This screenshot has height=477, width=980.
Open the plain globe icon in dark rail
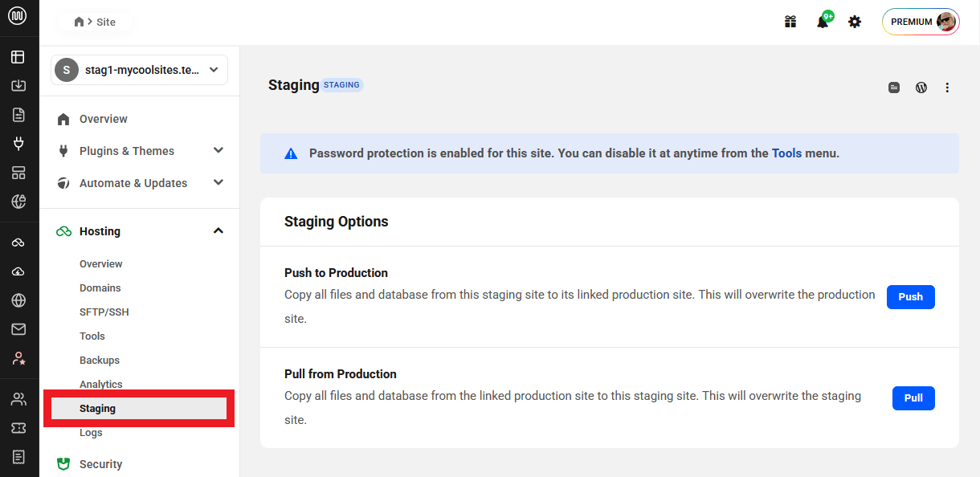click(18, 300)
